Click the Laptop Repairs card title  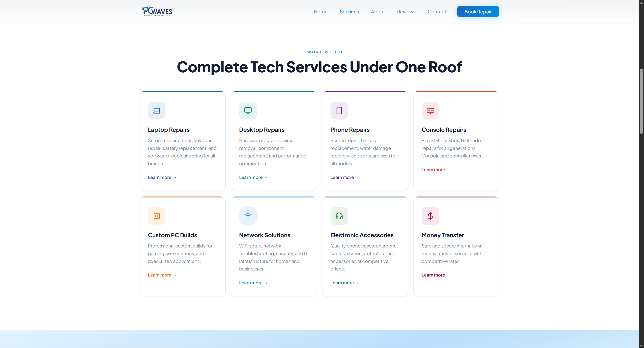tap(169, 130)
